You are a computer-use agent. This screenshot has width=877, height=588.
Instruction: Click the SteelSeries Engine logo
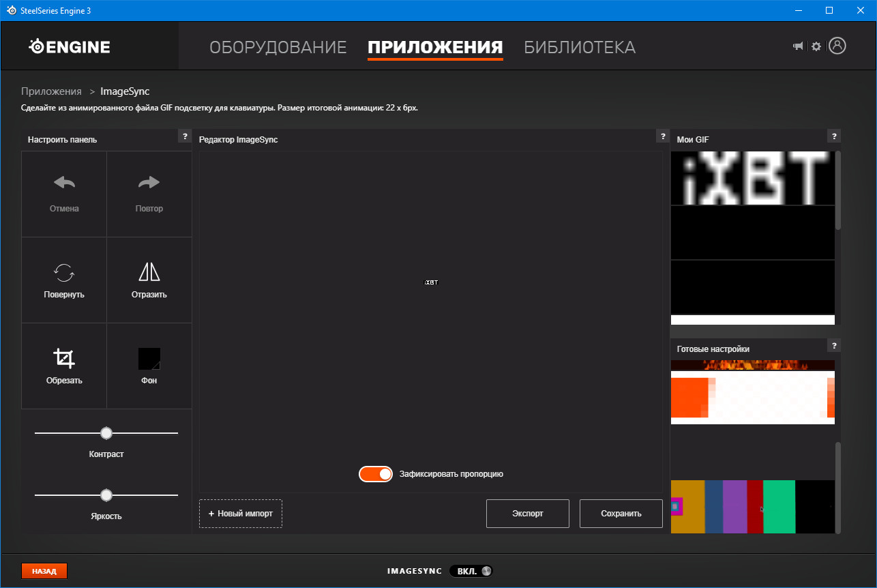[69, 46]
